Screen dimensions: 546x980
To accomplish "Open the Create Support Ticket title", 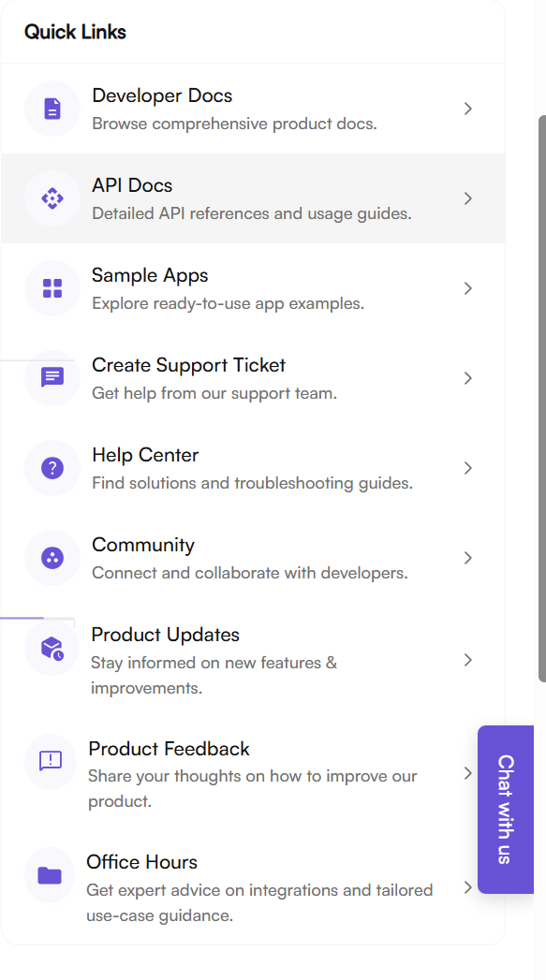I will point(189,365).
